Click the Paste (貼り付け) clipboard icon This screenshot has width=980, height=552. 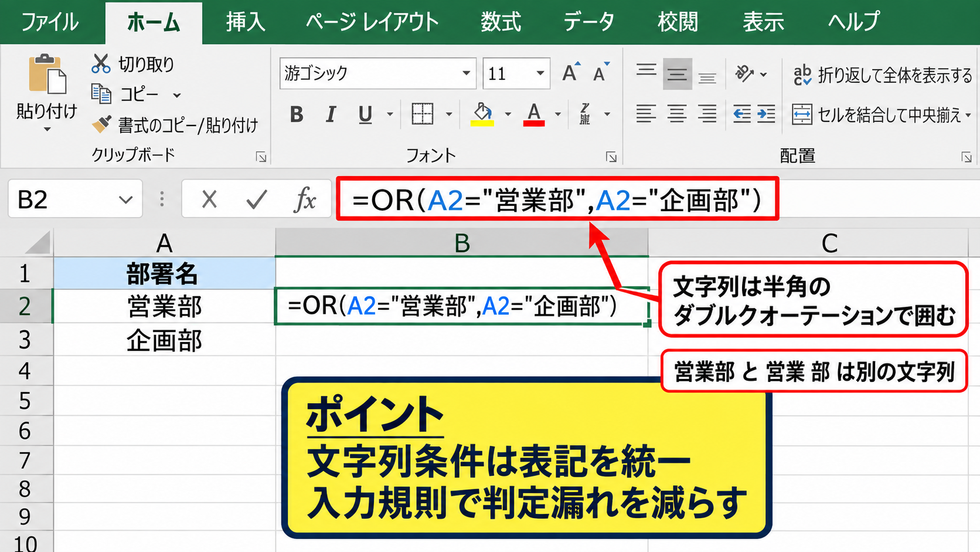coord(47,74)
